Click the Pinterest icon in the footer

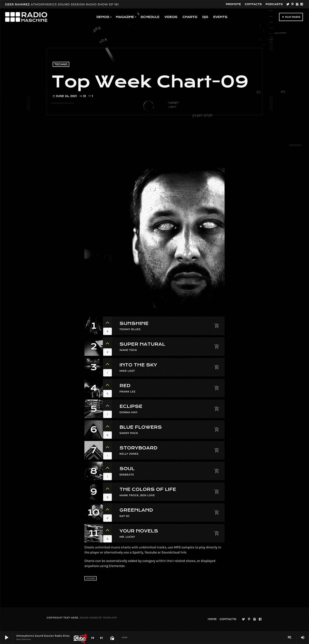[x=249, y=619]
